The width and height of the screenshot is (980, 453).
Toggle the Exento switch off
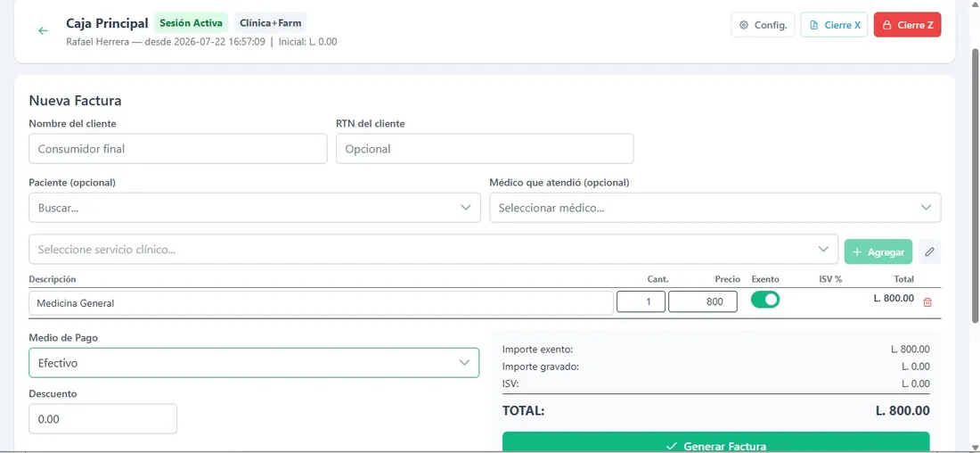point(765,300)
